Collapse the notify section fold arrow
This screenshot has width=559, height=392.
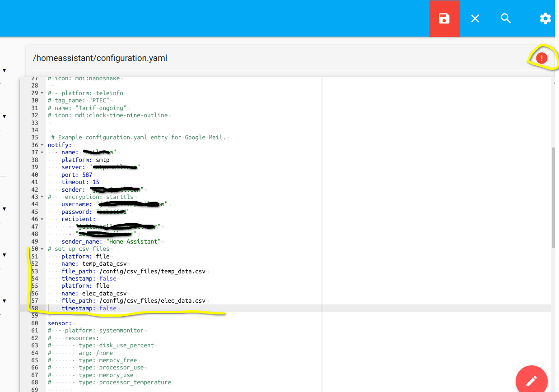pyautogui.click(x=41, y=145)
